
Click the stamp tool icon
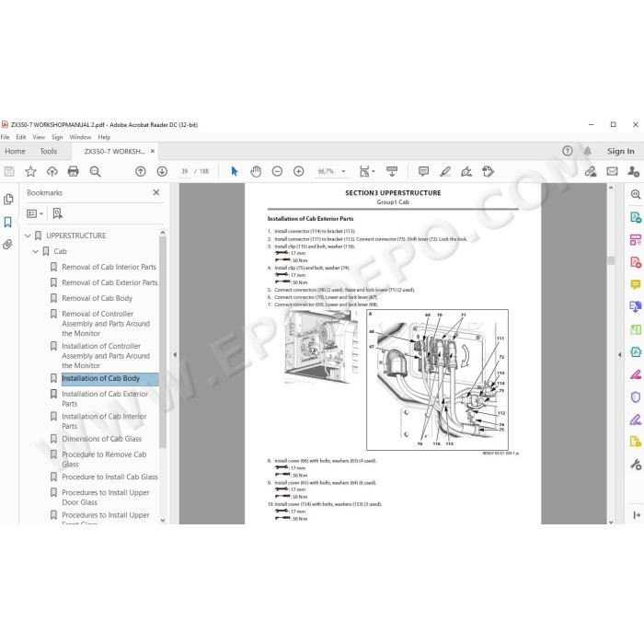pos(488,171)
